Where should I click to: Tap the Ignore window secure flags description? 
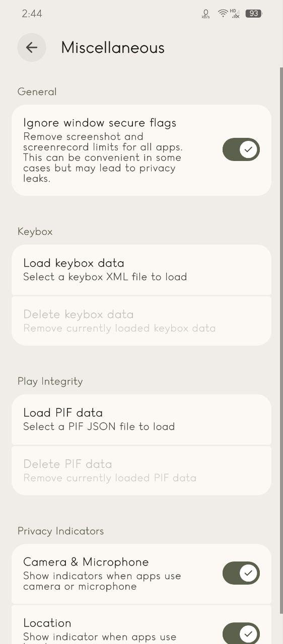click(x=103, y=157)
